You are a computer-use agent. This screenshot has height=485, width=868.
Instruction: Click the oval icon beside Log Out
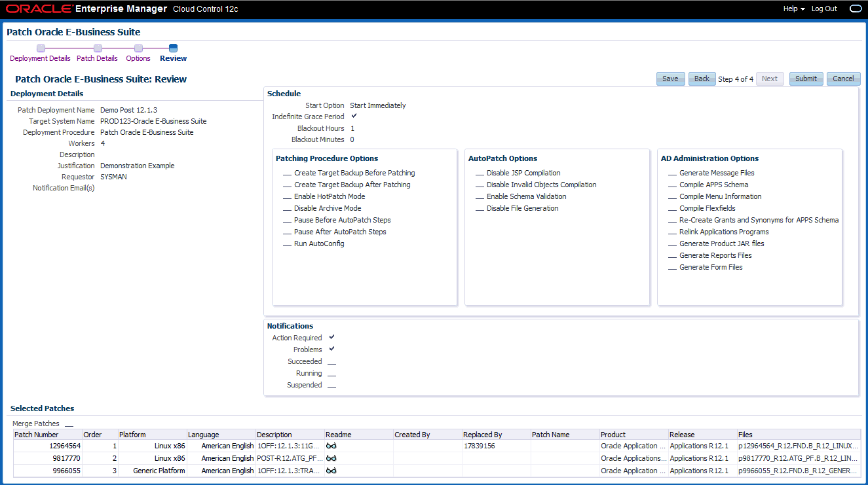[855, 9]
